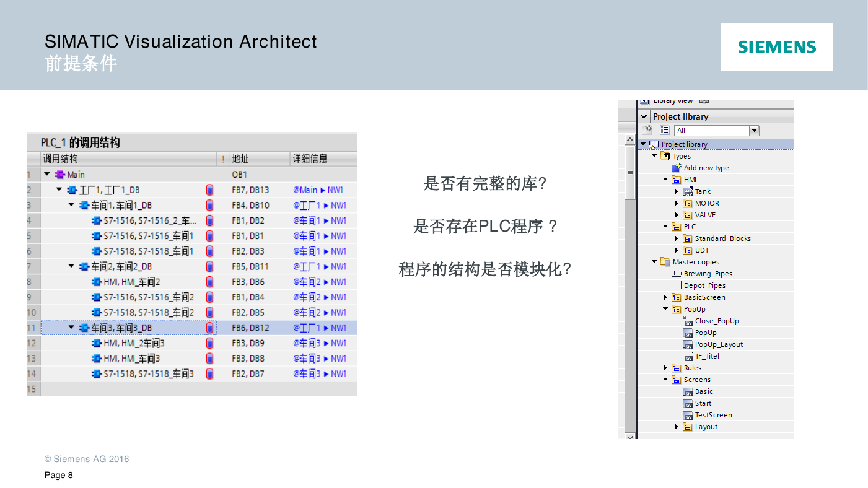Follow the @车间3 ▶ NW1 link in row 14
This screenshot has width=868, height=488.
pyautogui.click(x=320, y=373)
